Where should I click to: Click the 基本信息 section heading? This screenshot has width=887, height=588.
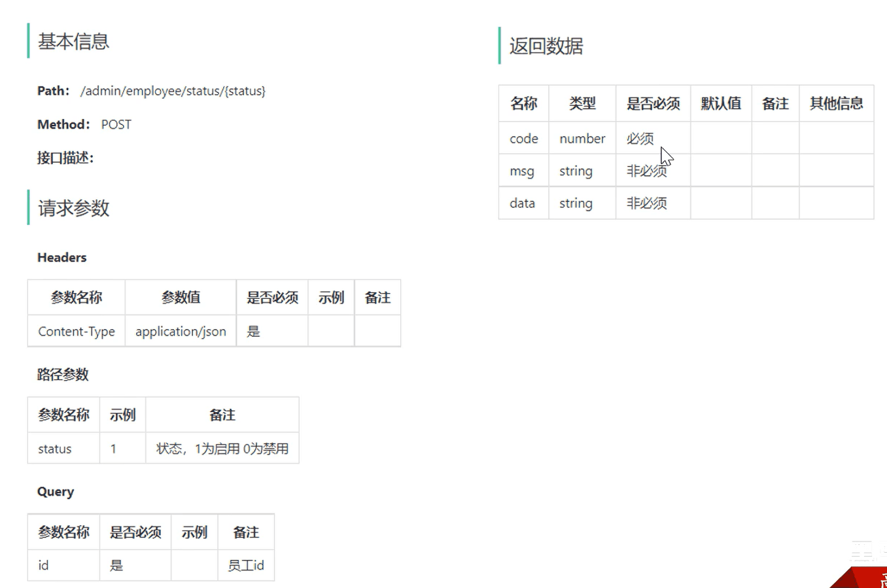click(73, 42)
